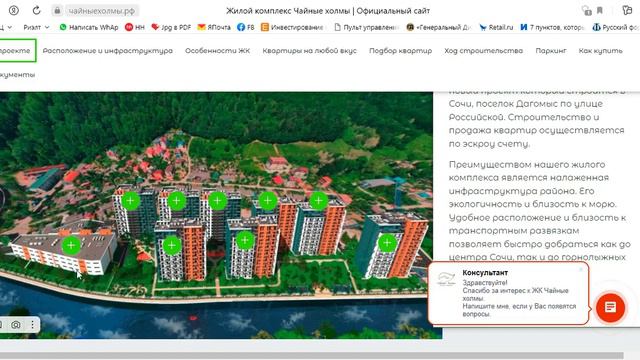Open the site protection icon left of the bookmark
The image size is (640, 360).
587,10
